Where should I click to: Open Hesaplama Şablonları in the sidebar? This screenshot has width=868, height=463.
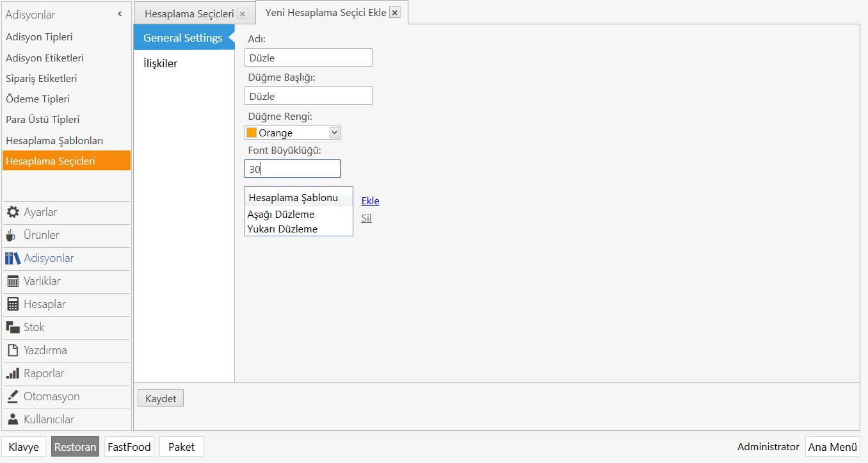coord(67,140)
